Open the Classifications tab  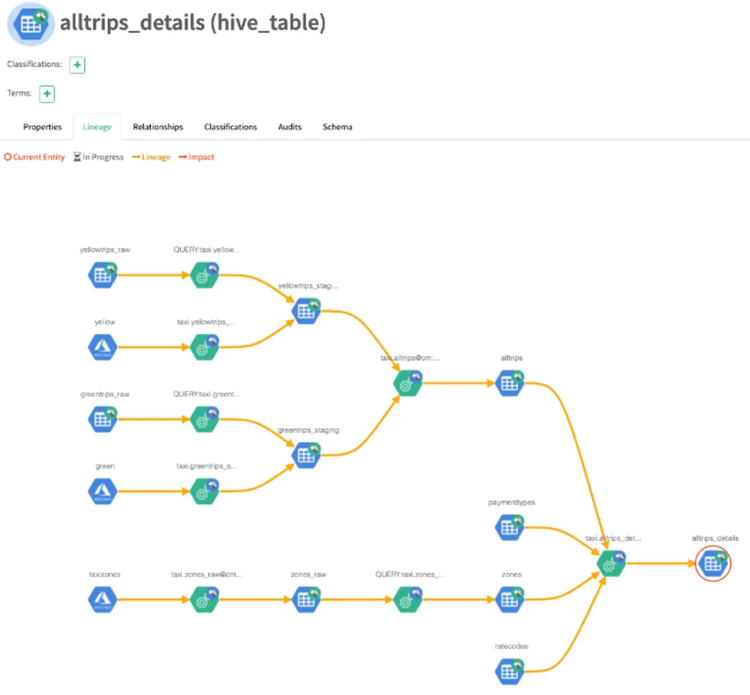(x=230, y=127)
